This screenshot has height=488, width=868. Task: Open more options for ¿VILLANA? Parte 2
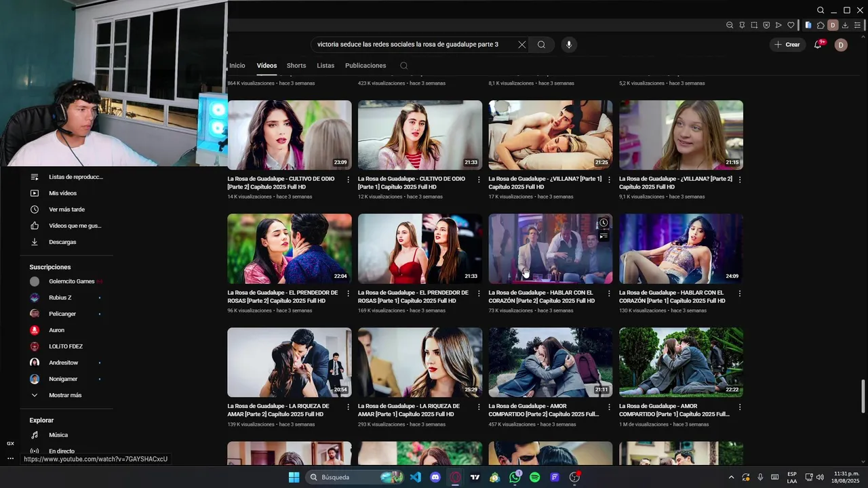[x=740, y=180]
